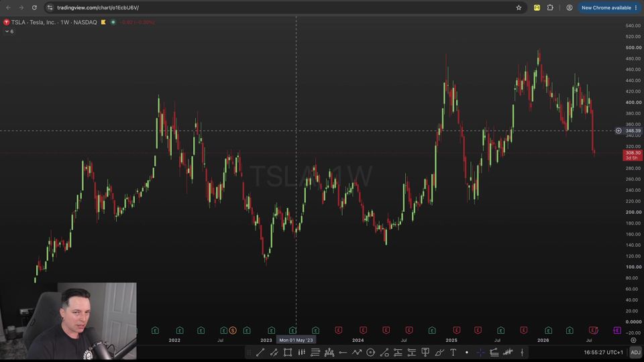Click the earnings marker at the crosshair line
Viewport: 644px width, 362px height.
click(x=292, y=330)
